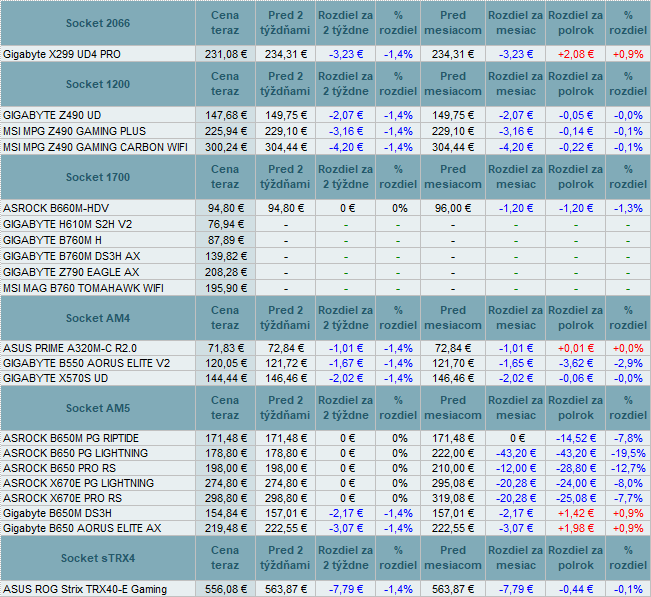Select the -43,20 € month difference
Viewport: 651px width, 597px height.
coord(515,453)
